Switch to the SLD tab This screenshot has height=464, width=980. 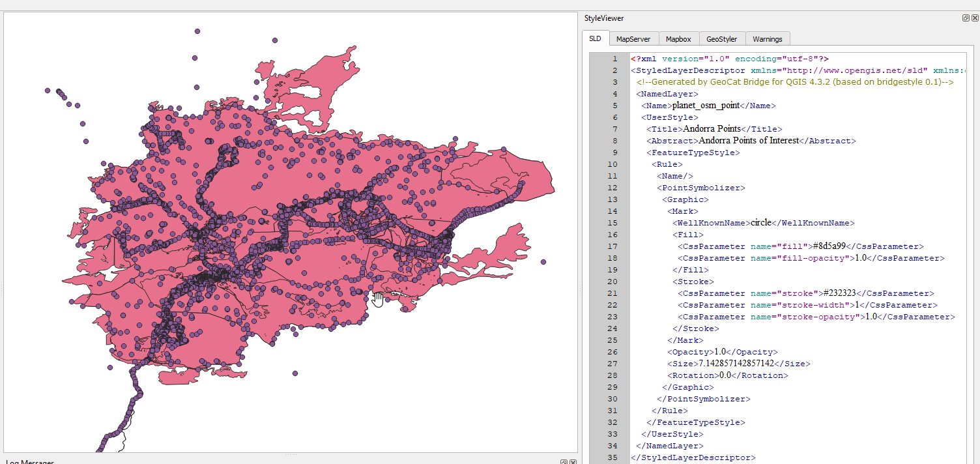point(595,38)
